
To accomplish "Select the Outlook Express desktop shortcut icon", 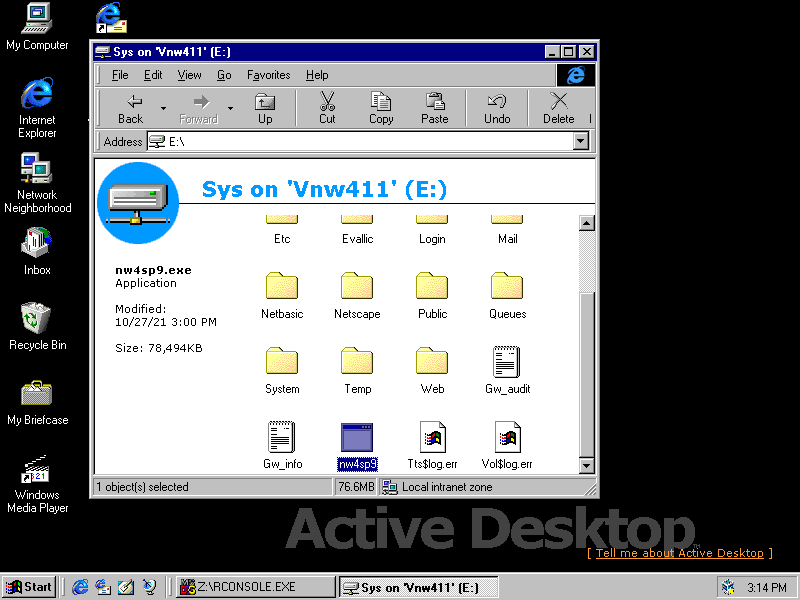I will coord(112,18).
